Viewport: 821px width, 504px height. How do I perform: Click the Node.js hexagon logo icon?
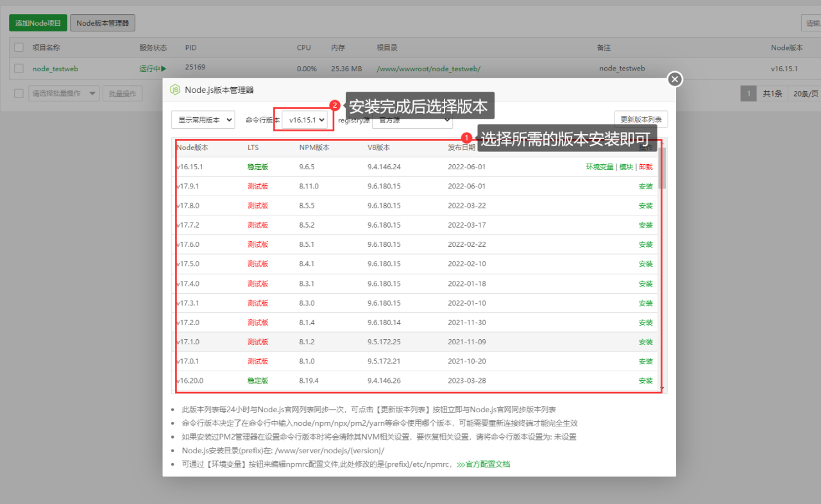[x=174, y=90]
